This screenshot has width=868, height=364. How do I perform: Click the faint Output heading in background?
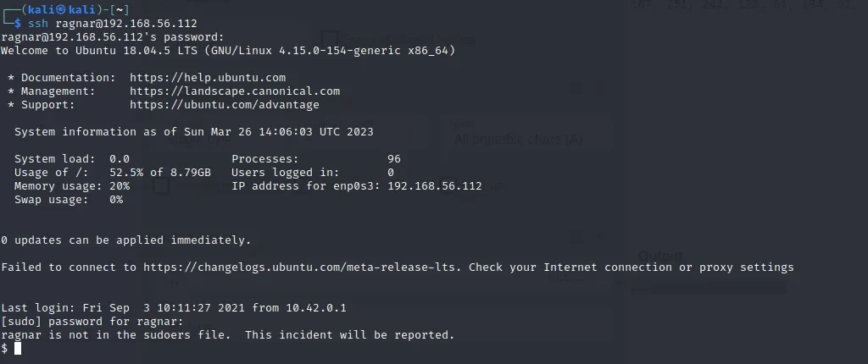(x=660, y=256)
